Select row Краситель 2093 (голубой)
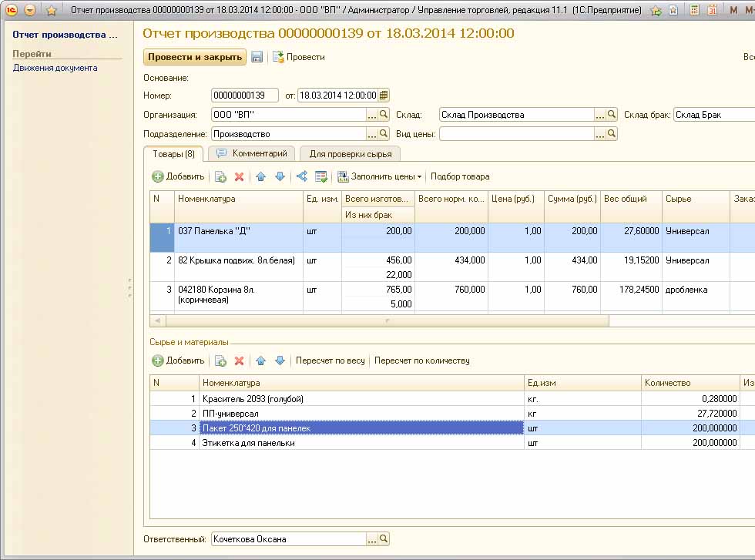 tap(452, 399)
